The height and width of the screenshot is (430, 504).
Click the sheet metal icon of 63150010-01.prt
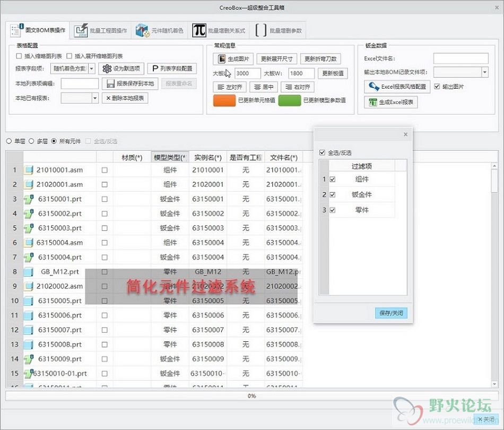point(29,373)
